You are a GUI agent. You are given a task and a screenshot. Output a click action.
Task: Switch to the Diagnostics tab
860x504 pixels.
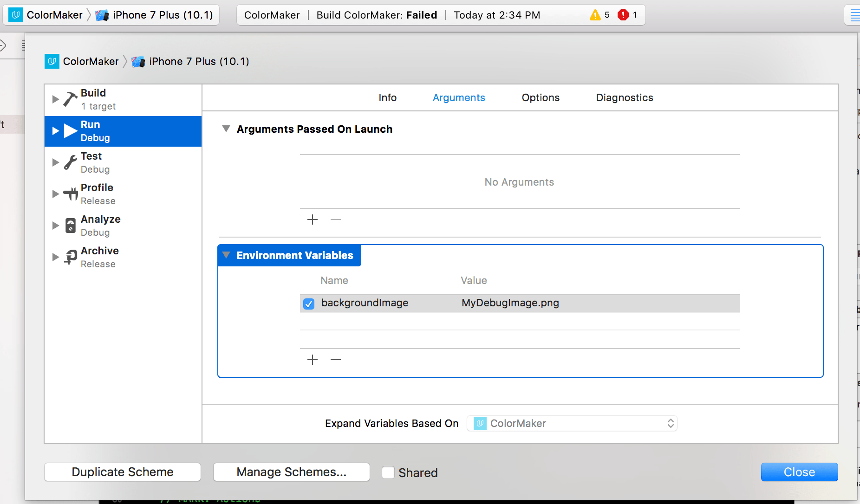coord(624,97)
